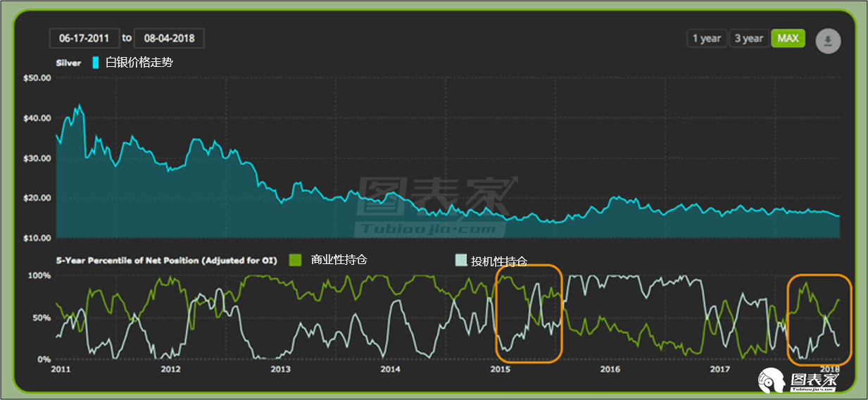Click the 0% percentile axis label
The height and width of the screenshot is (400, 868).
tap(45, 359)
